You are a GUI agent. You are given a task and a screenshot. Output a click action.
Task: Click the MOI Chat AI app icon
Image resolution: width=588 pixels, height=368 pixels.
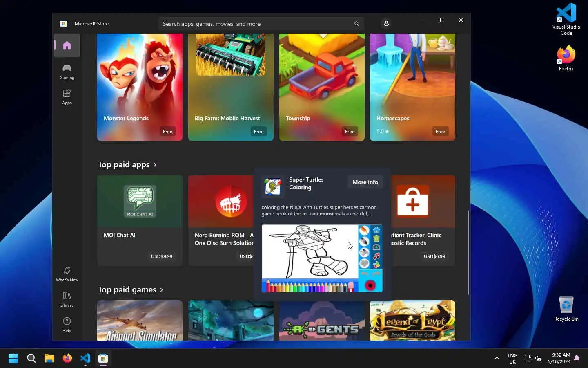(x=140, y=201)
